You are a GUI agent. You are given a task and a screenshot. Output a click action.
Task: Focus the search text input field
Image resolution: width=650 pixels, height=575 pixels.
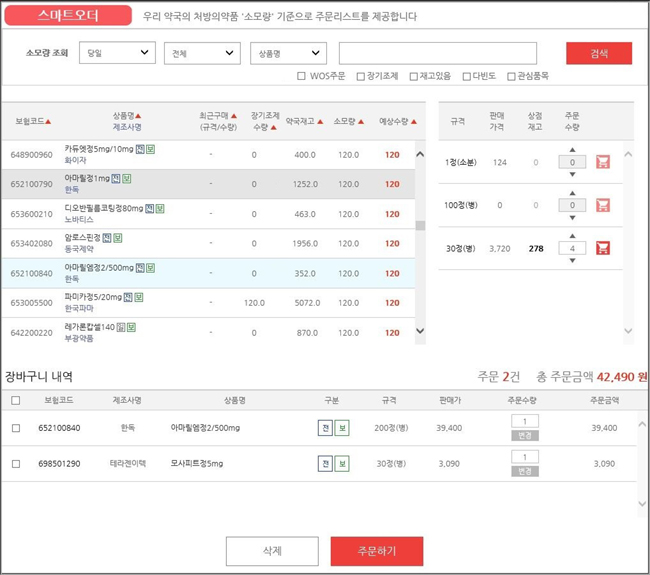(438, 53)
